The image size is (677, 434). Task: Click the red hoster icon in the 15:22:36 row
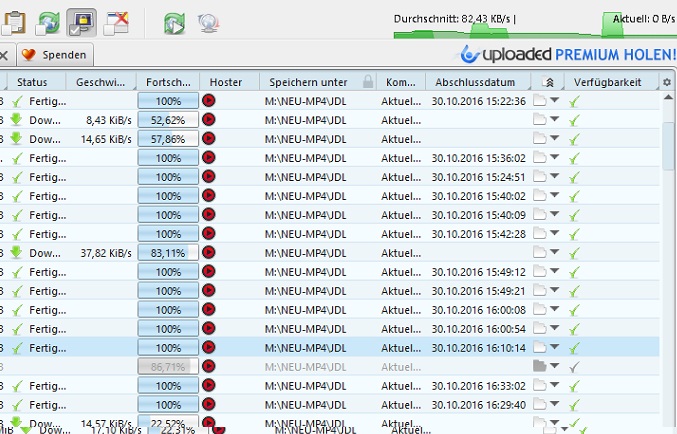[209, 101]
